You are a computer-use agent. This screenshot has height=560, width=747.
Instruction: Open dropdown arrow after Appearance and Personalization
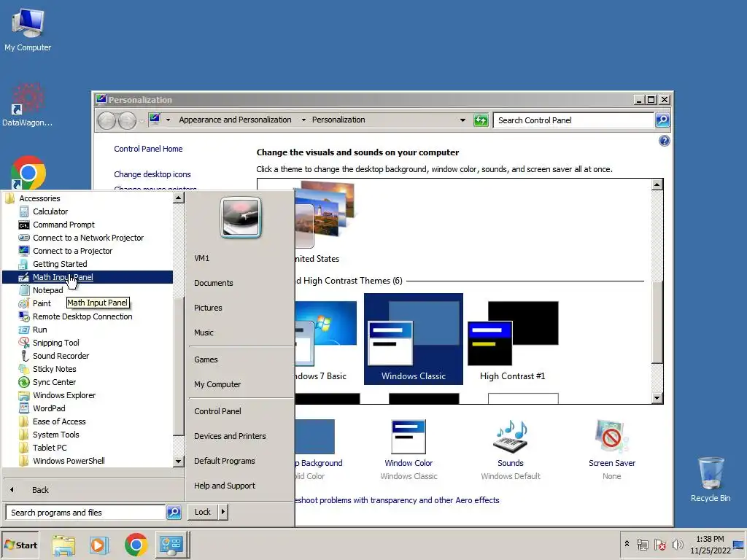pos(303,120)
